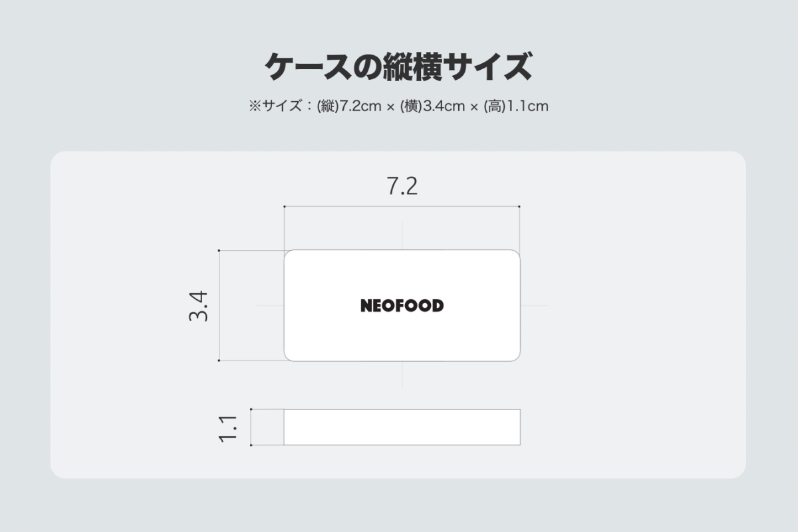Click the left endpoint of the 7.2 line
Image resolution: width=798 pixels, height=532 pixels.
285,207
